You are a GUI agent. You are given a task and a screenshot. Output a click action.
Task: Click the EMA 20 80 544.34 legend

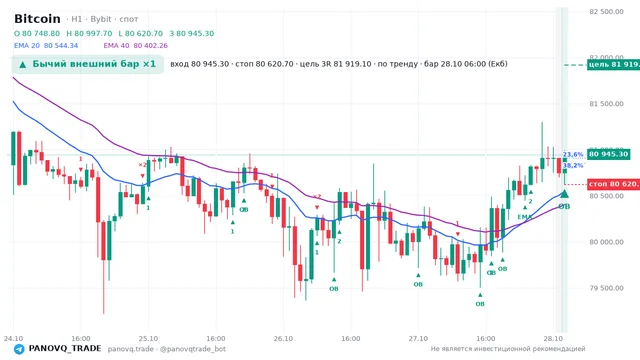click(x=46, y=46)
